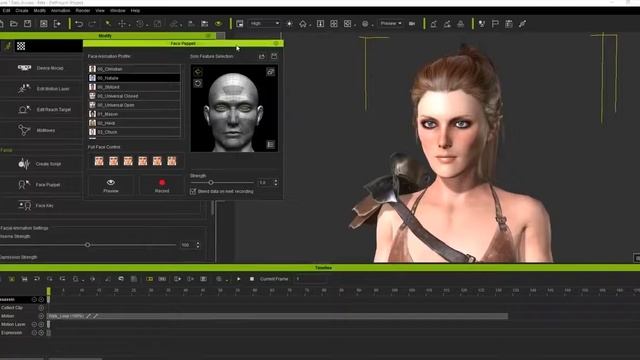Select the 02_Heidi profile

(134, 123)
